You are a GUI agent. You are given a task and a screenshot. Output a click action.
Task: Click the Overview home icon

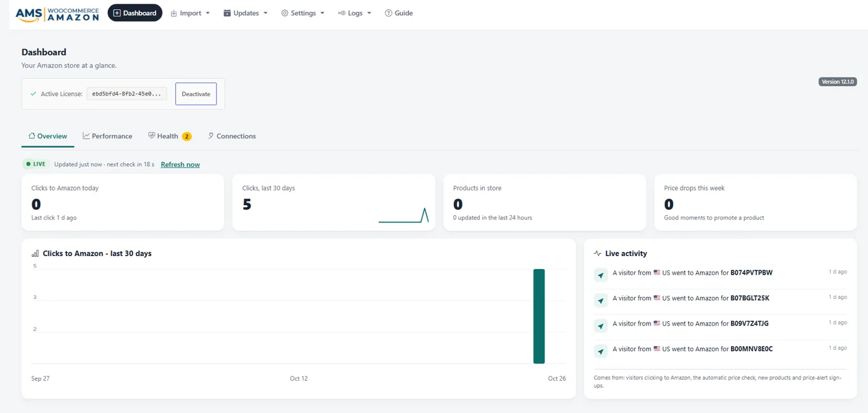32,136
